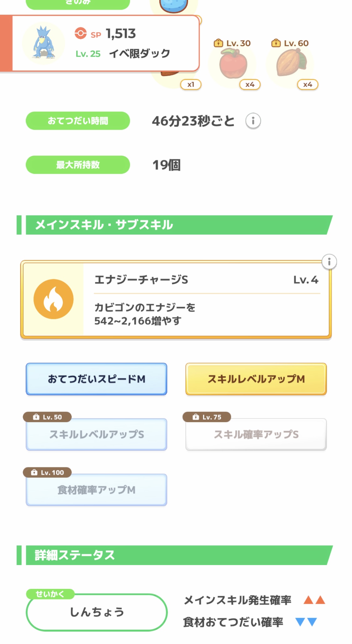The width and height of the screenshot is (352, 644).
Task: Tap the info icon beside helping time
Action: pos(253,121)
